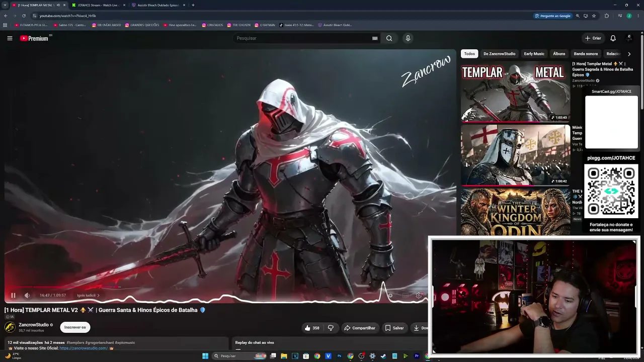This screenshot has height=362, width=644.
Task: Open Steam from the taskbar
Action: 383,356
